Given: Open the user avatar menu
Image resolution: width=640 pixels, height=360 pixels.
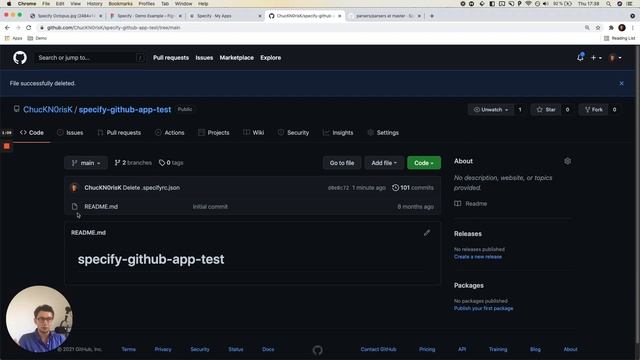Looking at the screenshot, I should (615, 58).
